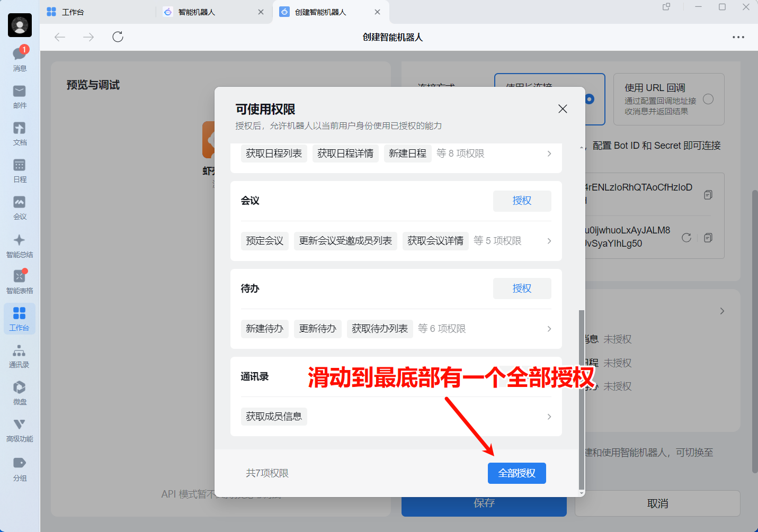
Task: Select the 更新待办 permission tag
Action: pyautogui.click(x=317, y=329)
